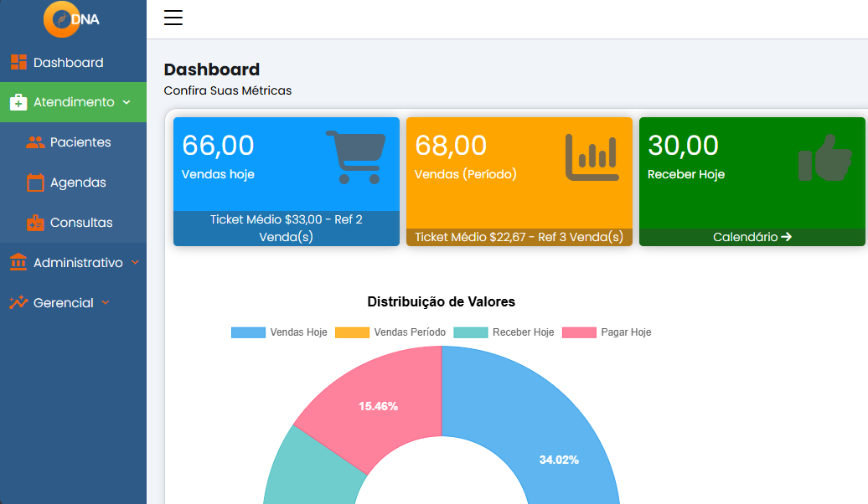
Task: Click Ticket Médio $33,00 footer link
Action: click(287, 228)
